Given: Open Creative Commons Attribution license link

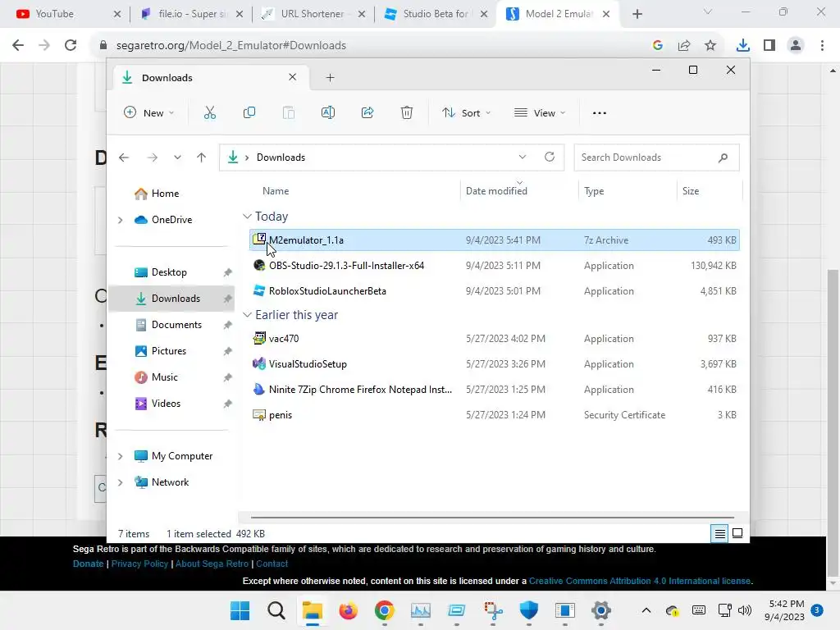Looking at the screenshot, I should (x=640, y=581).
